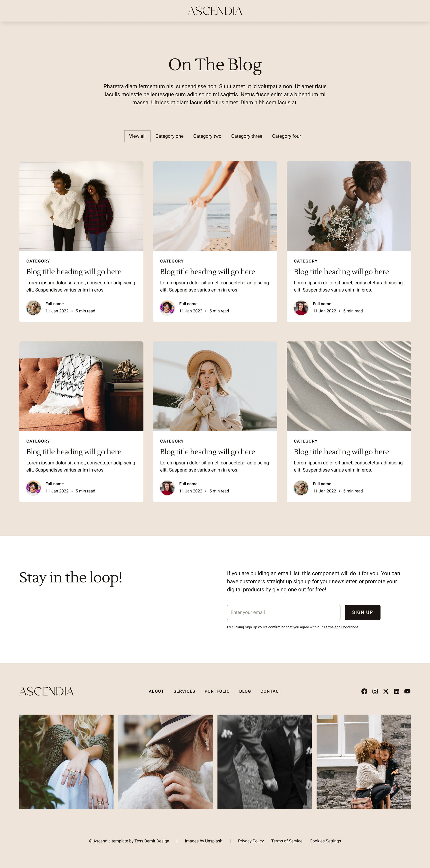
Task: Filter posts by Category one
Action: pyautogui.click(x=170, y=136)
